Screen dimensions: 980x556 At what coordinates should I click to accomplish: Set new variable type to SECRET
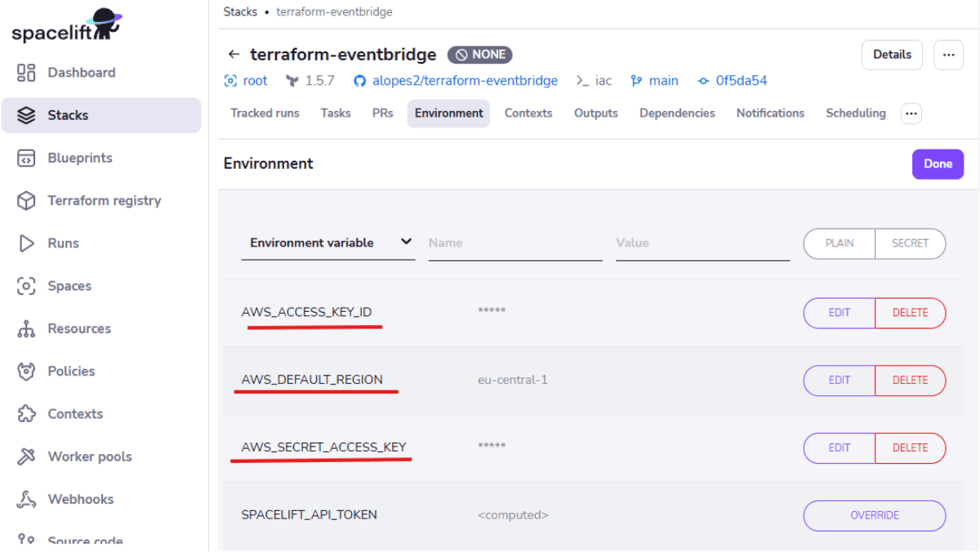[911, 243]
